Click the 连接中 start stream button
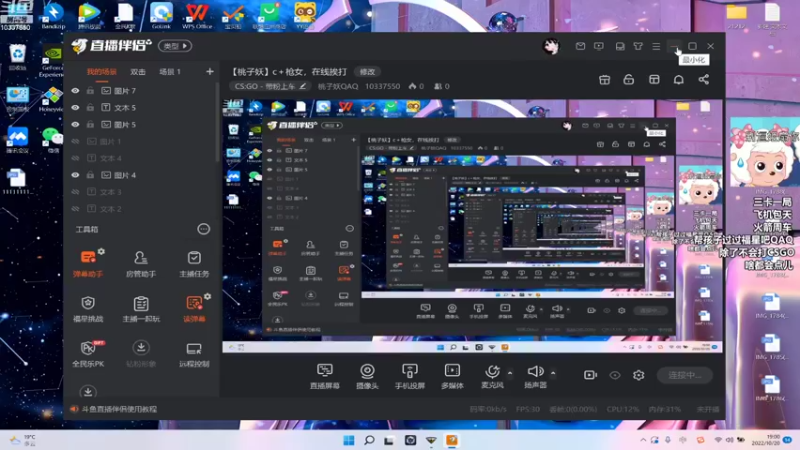Viewport: 800px width, 450px height. pos(684,375)
